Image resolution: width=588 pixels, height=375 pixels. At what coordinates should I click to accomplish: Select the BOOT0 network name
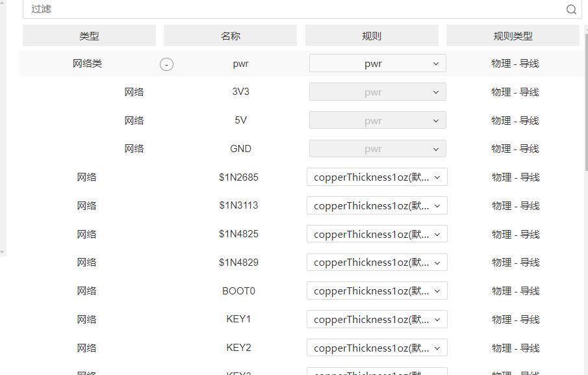coord(238,291)
